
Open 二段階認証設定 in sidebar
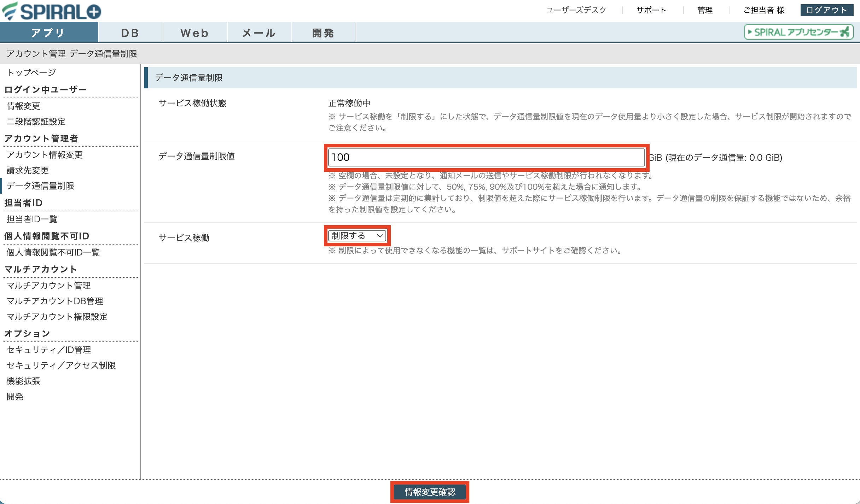click(36, 122)
